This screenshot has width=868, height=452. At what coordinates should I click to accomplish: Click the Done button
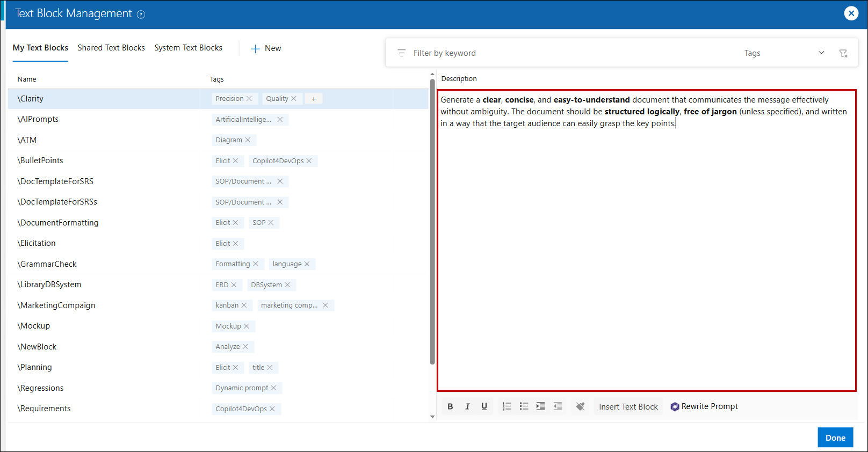pyautogui.click(x=835, y=438)
